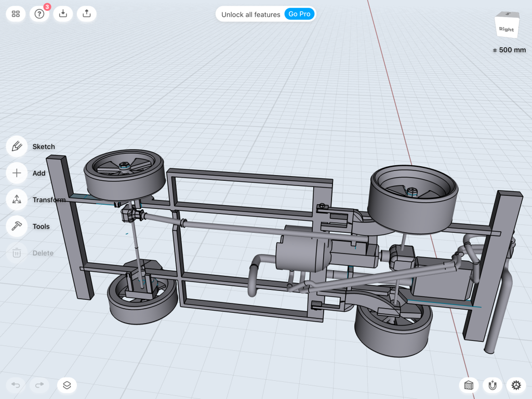Undo the last action
Screen dimensions: 532x399
(x=16, y=385)
